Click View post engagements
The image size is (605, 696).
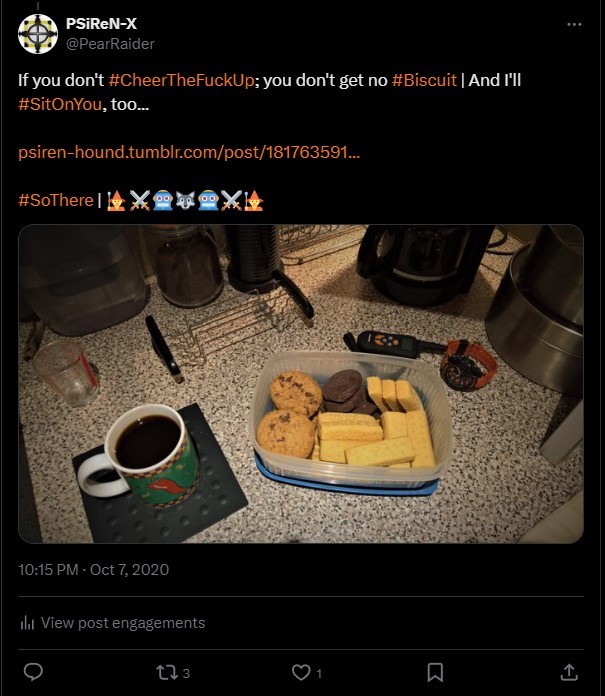coord(123,623)
